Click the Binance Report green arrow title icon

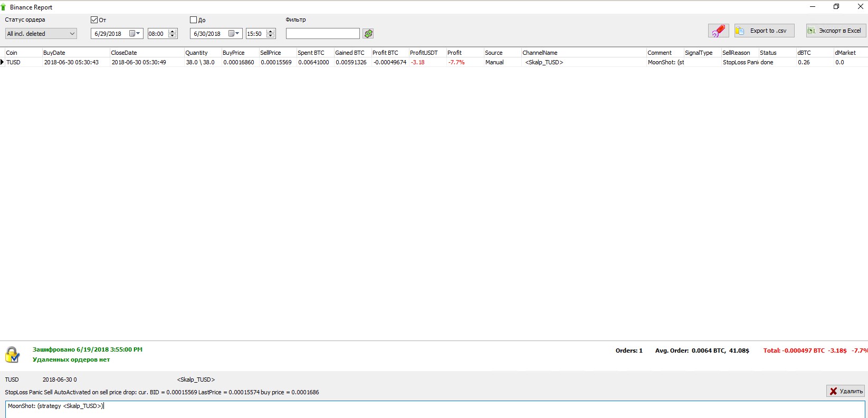click(4, 7)
